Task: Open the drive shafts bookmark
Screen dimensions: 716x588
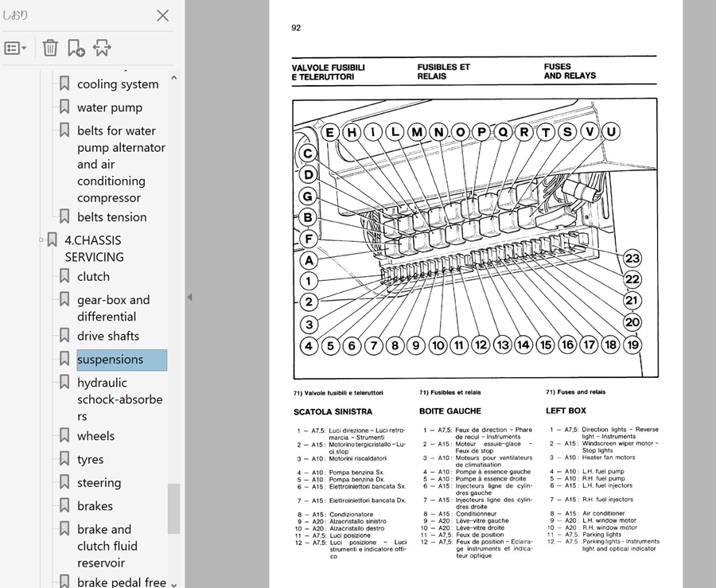Action: tap(108, 336)
